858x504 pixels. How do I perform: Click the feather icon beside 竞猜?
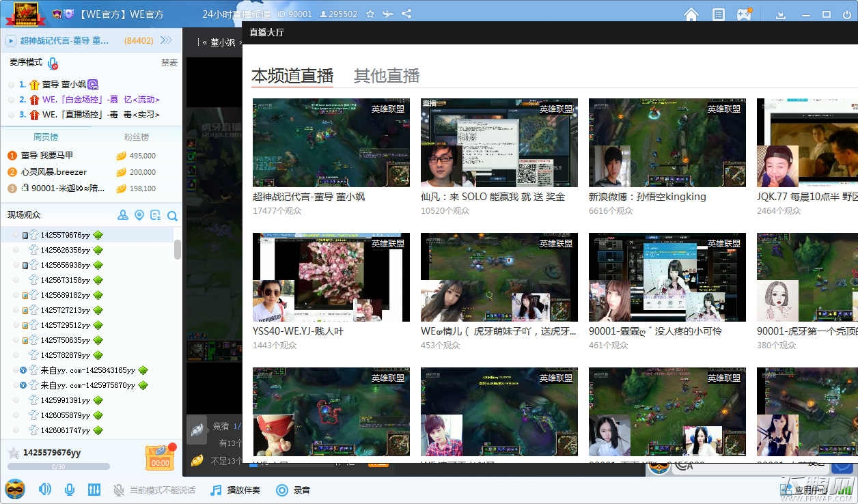click(197, 429)
